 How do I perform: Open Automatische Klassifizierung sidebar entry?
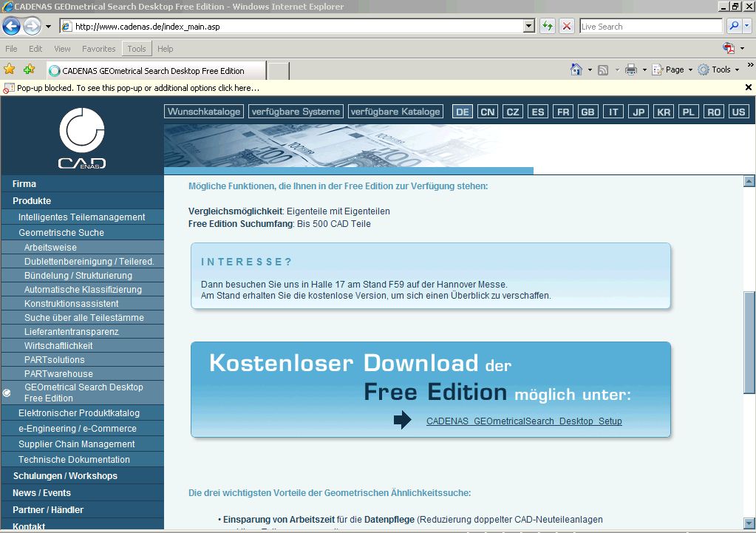click(x=83, y=289)
